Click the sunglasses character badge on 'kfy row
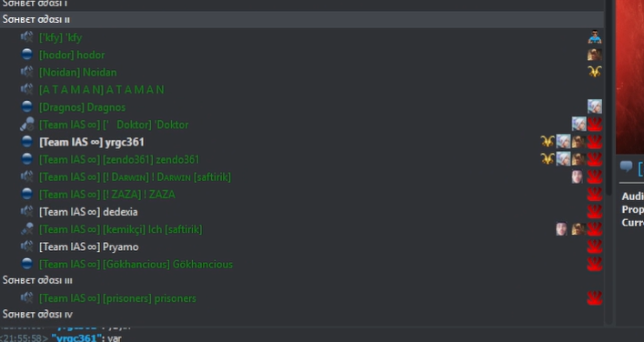Image resolution: width=644 pixels, height=342 pixels. tap(594, 37)
